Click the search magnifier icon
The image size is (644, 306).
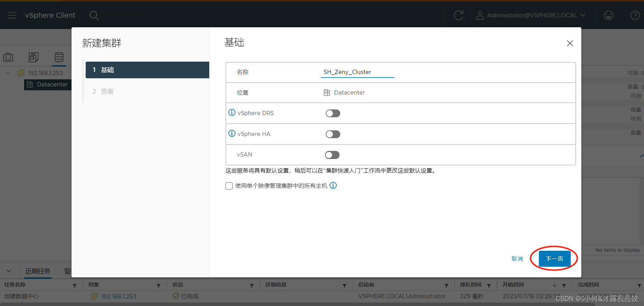click(x=94, y=15)
